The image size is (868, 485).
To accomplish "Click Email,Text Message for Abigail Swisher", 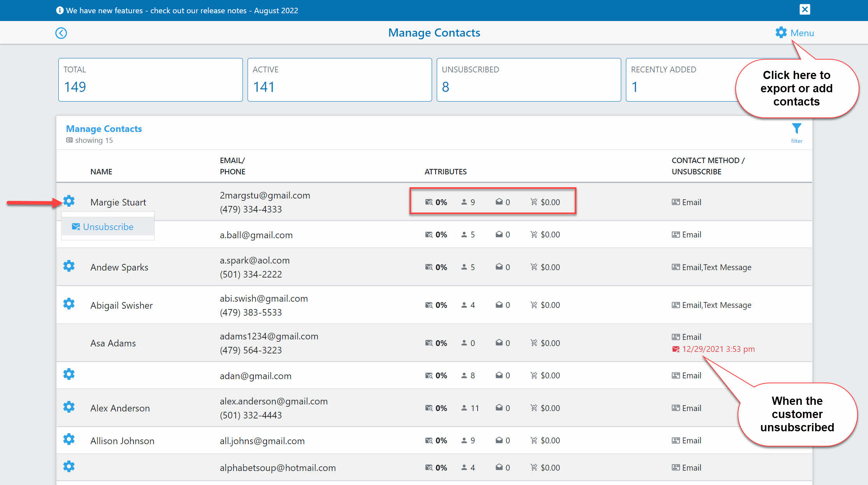I will (717, 305).
